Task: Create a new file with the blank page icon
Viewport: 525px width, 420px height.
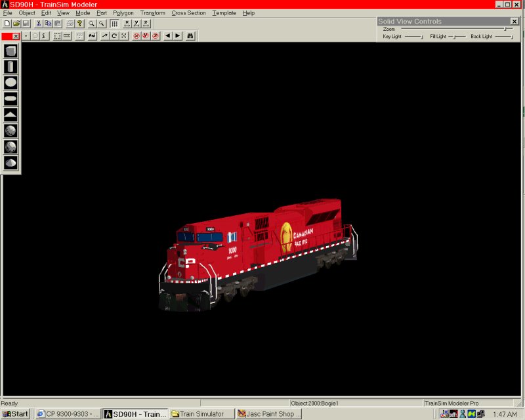Action: [7, 24]
